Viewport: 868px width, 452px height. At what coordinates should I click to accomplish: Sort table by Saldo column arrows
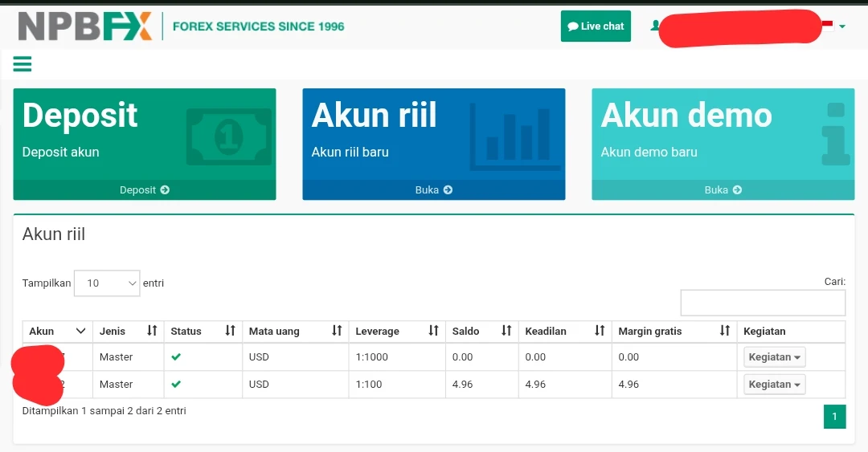tap(506, 331)
